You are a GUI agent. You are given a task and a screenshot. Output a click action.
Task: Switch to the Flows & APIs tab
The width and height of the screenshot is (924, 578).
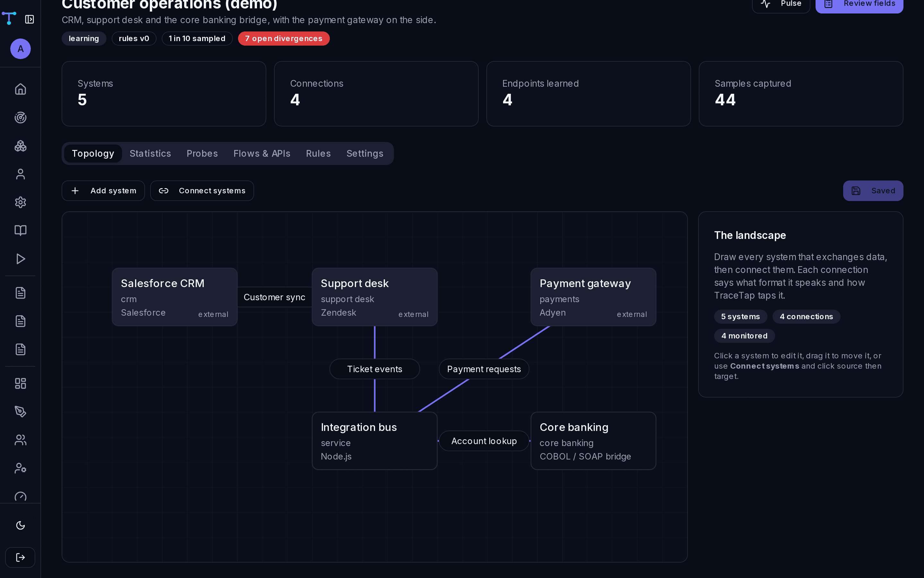(x=261, y=153)
